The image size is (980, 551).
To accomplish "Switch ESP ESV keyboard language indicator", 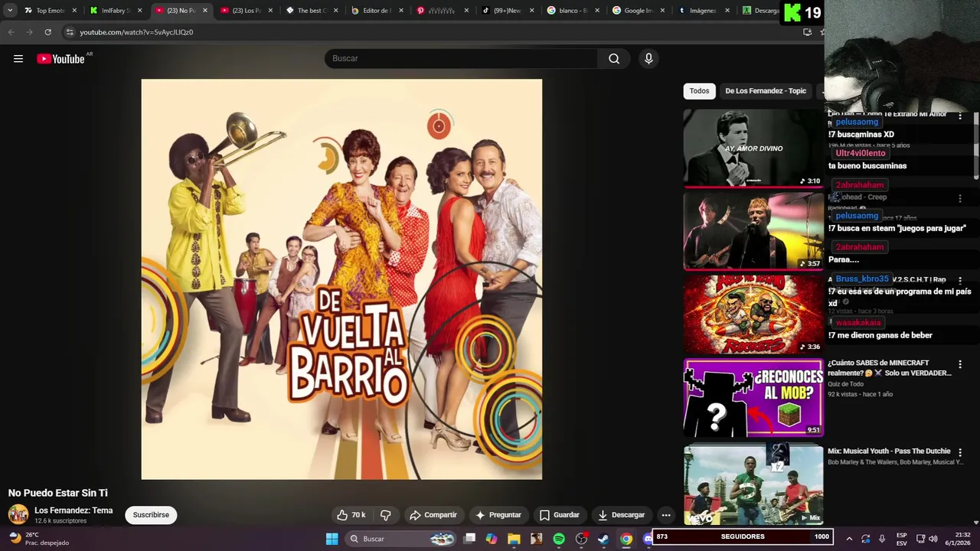I will tap(902, 539).
